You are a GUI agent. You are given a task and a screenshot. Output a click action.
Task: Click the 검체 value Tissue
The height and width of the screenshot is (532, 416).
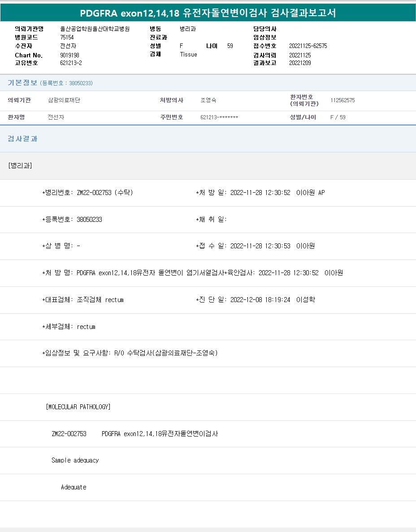point(188,54)
